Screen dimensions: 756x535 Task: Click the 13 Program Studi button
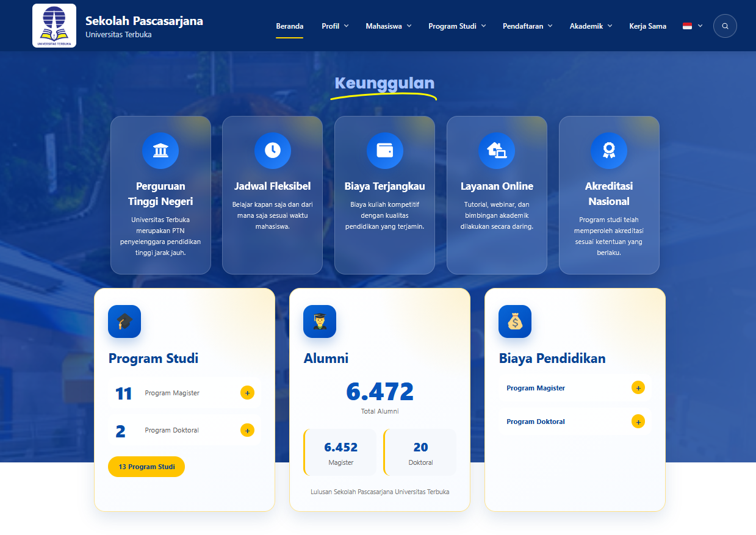(146, 467)
